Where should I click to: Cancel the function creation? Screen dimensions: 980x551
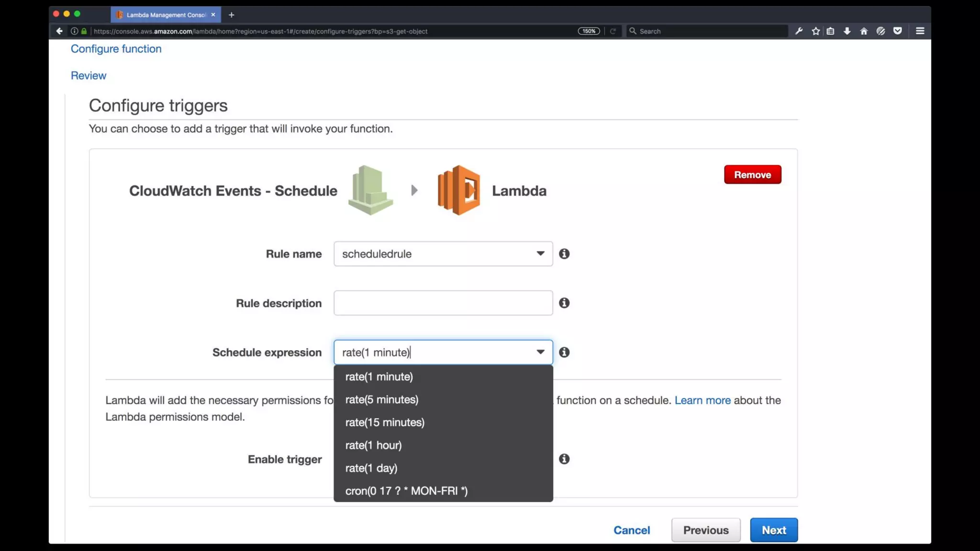(x=632, y=530)
